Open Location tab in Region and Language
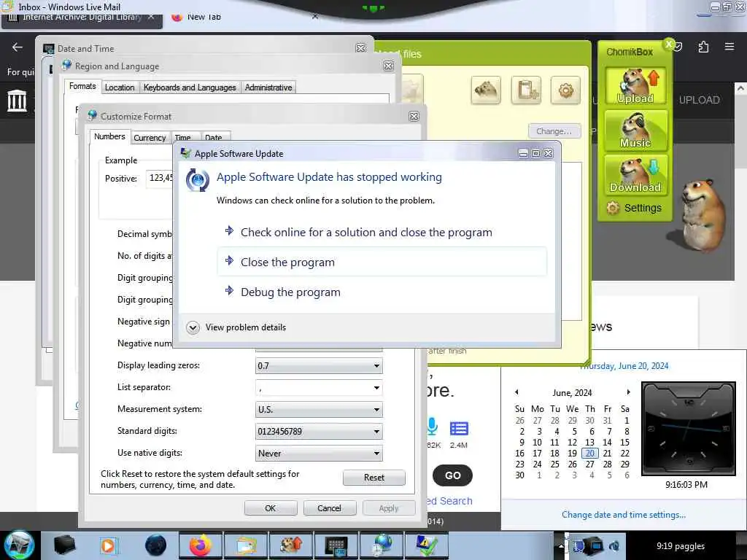 120,87
